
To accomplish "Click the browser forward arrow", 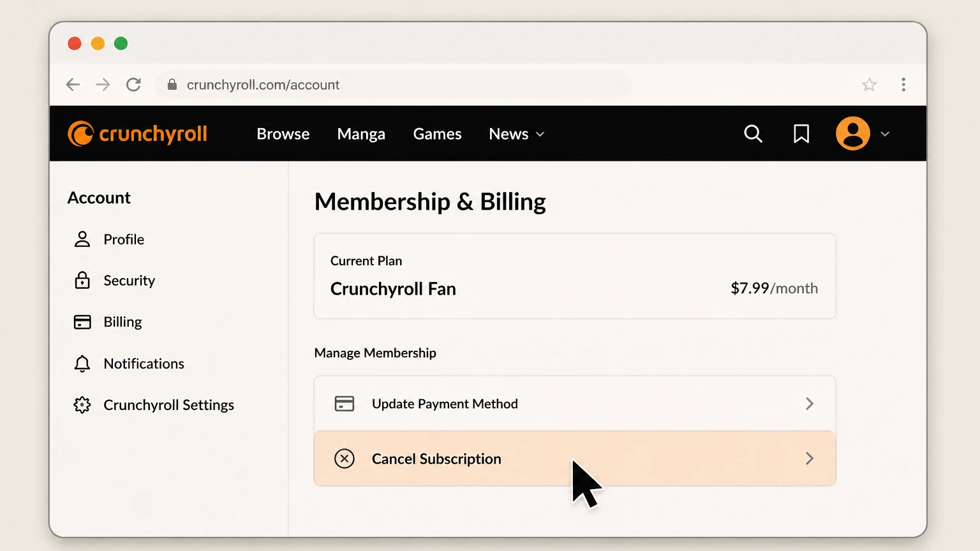I will [x=103, y=85].
